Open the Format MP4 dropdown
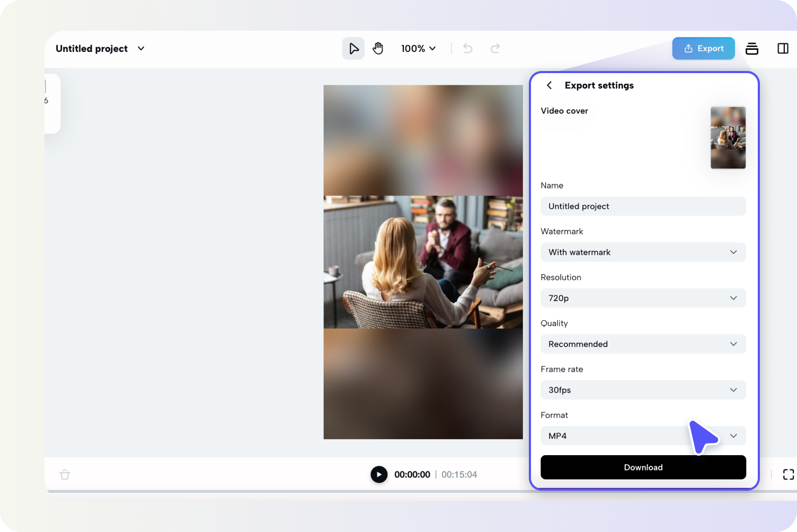 (x=643, y=436)
